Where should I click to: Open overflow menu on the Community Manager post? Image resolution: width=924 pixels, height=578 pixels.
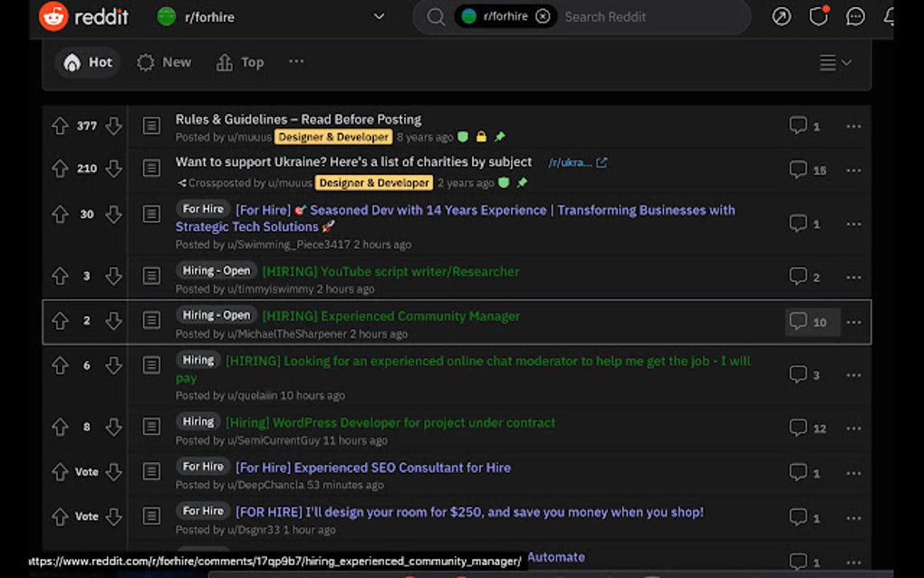[x=852, y=322]
